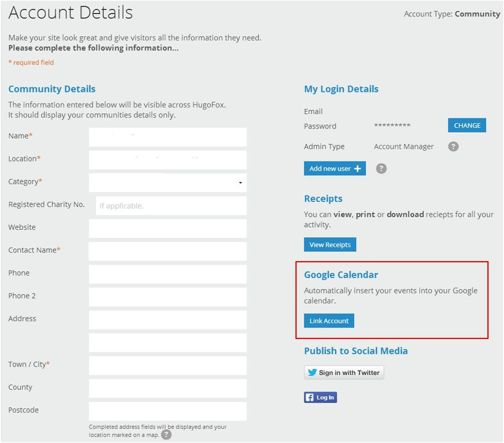This screenshot has height=443, width=504.
Task: Click Link Account for Google Calendar
Action: (x=329, y=321)
